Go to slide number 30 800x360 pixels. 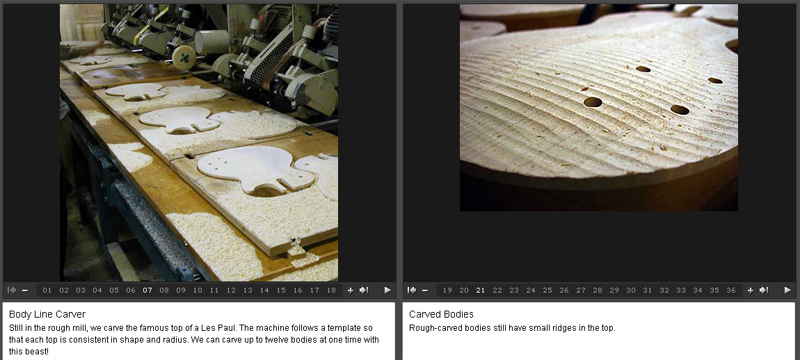631,290
